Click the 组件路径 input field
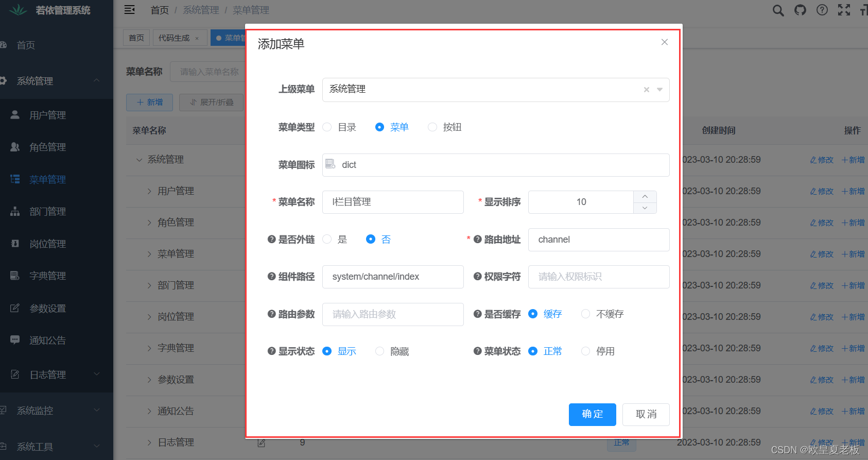Screen dimensions: 868x460 393,277
